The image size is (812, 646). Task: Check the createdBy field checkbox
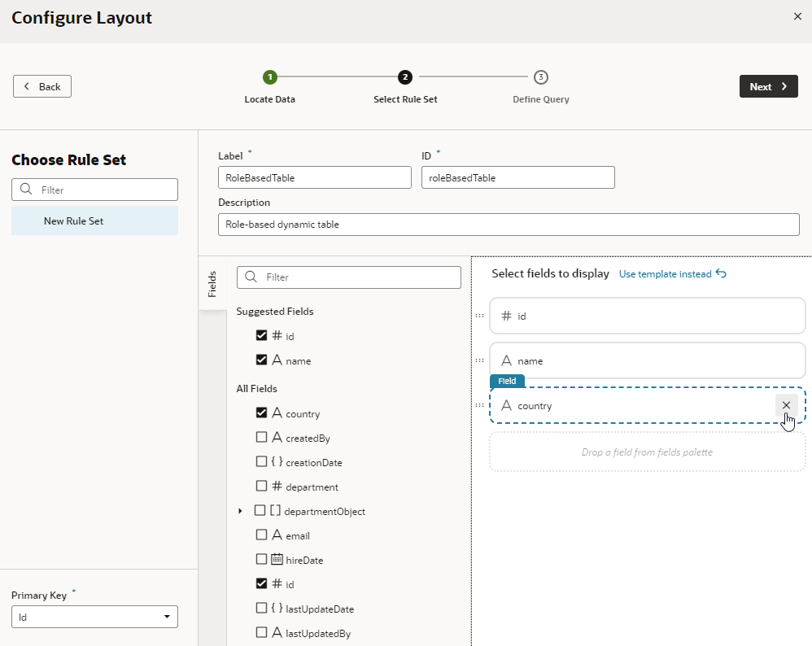coord(261,437)
